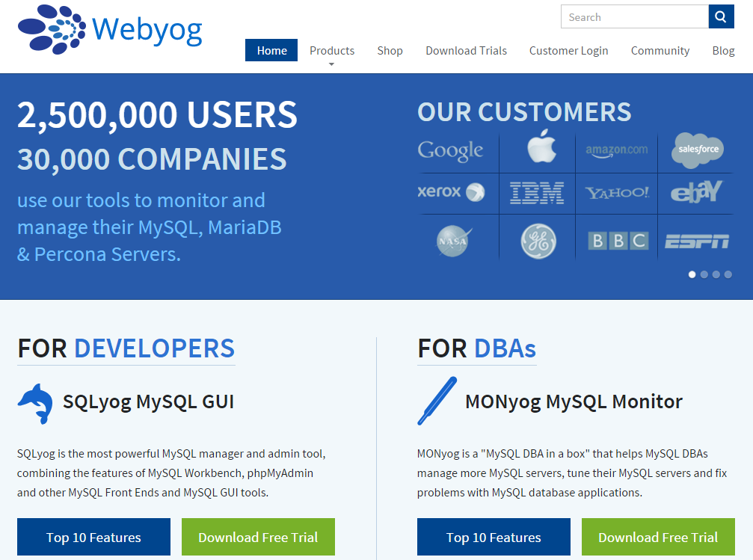753x560 pixels.
Task: Click the BBC logo in the grid
Action: coord(616,238)
